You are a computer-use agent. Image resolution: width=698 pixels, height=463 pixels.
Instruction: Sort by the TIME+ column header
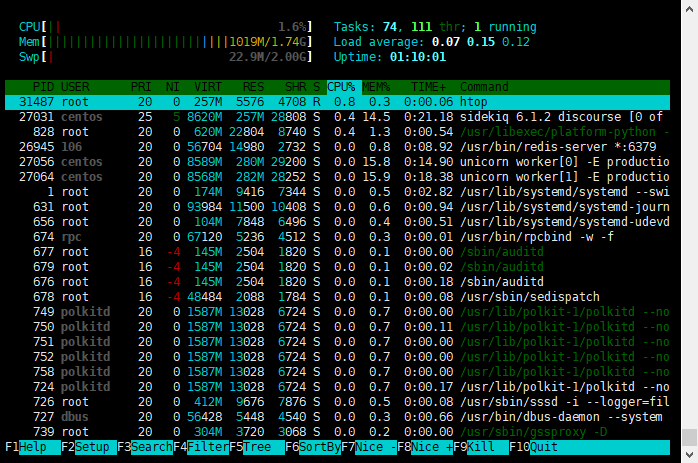click(x=428, y=87)
